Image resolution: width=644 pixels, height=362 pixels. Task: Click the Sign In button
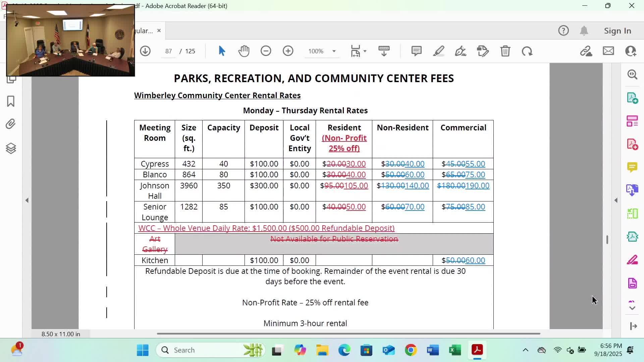coord(618,31)
